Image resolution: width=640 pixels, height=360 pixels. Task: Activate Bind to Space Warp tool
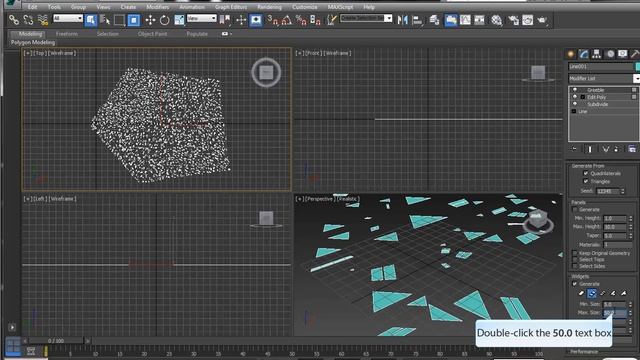(43, 20)
